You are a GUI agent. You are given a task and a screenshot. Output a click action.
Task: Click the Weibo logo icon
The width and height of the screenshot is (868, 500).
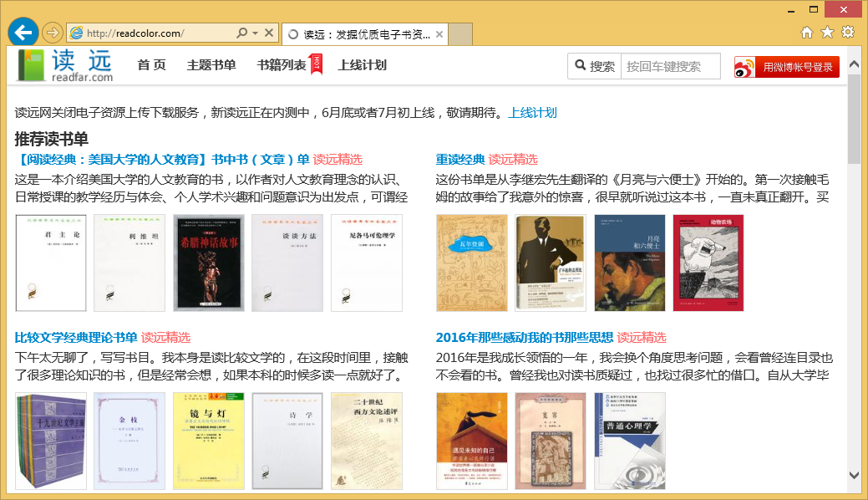tap(744, 67)
